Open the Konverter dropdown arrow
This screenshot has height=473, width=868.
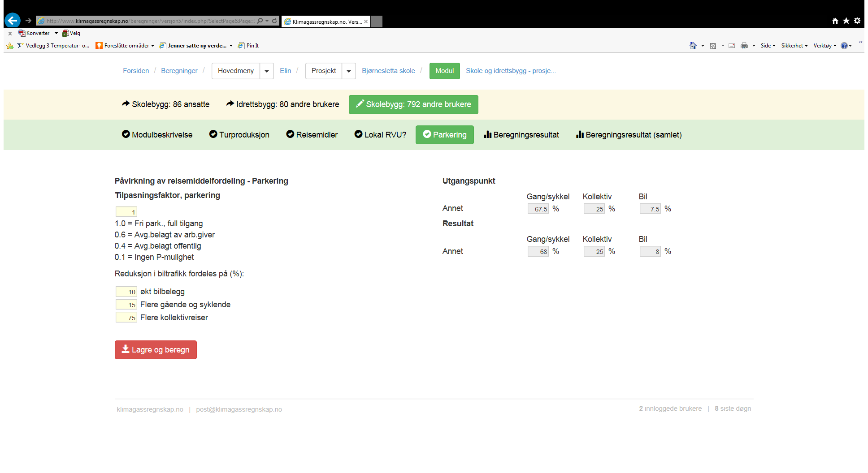56,33
